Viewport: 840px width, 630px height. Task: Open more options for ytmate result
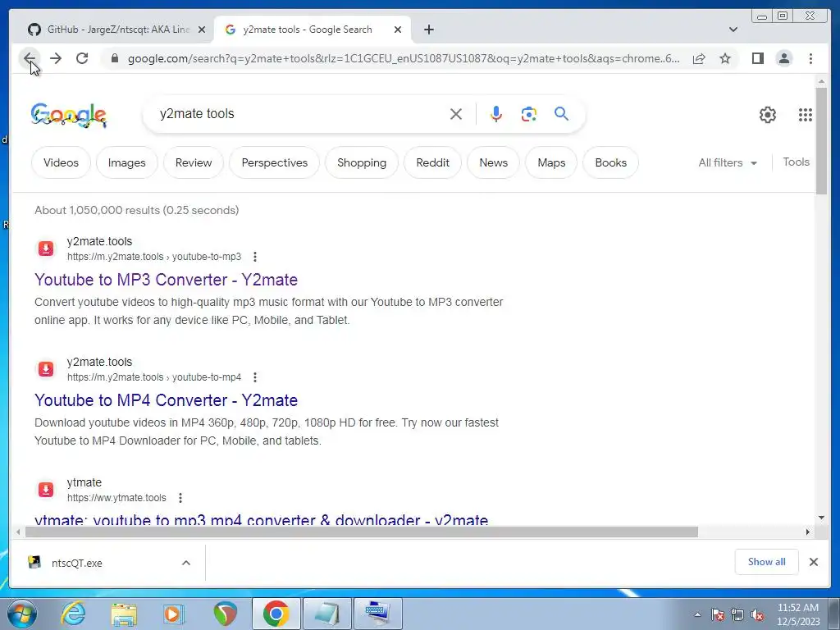click(x=180, y=498)
